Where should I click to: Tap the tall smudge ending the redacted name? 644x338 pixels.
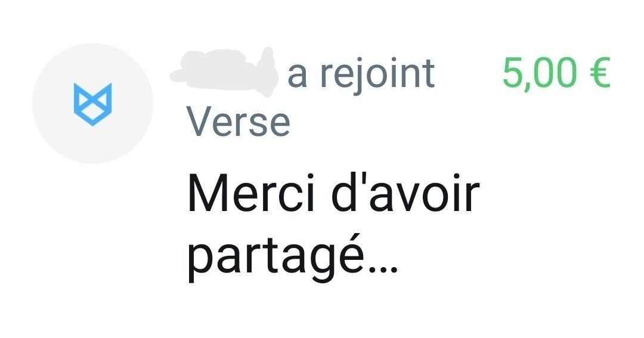point(267,72)
